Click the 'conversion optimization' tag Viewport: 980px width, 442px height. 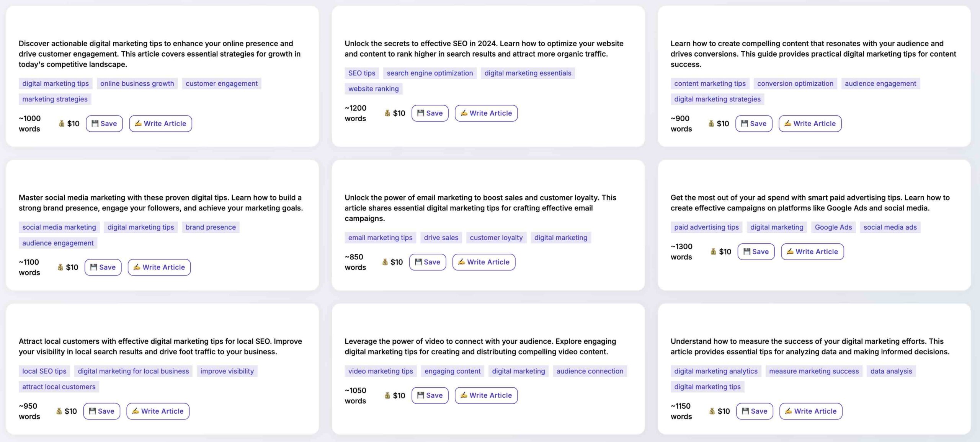(795, 83)
